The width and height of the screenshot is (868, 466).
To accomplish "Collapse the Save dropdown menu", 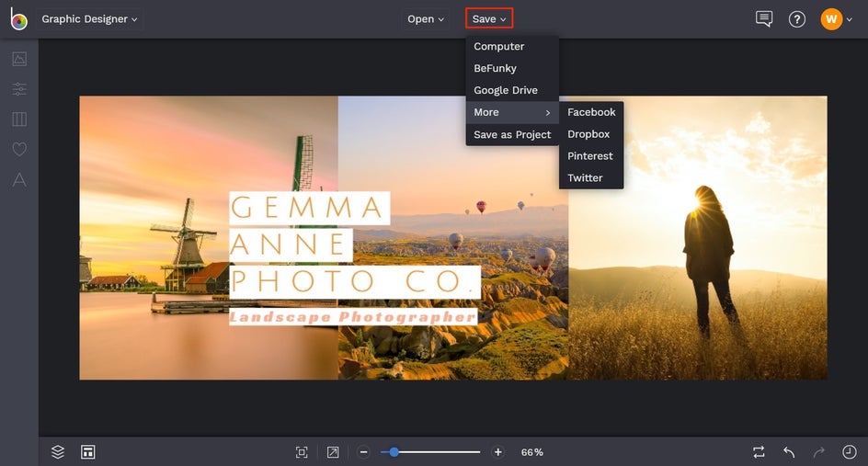I will pos(489,19).
